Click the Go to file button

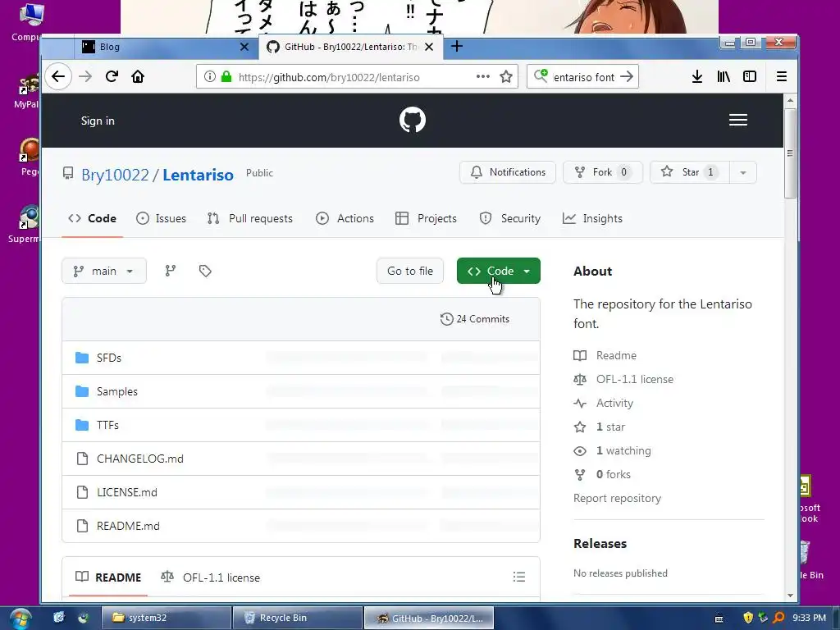pos(410,271)
